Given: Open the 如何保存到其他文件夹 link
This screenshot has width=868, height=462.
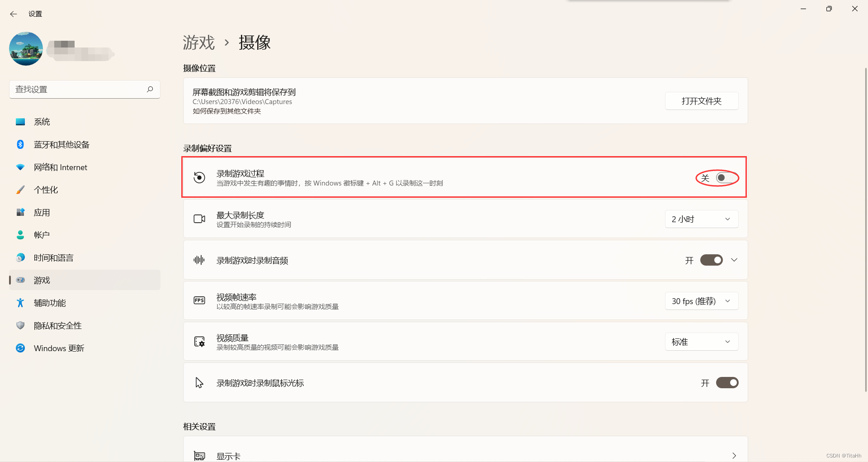Looking at the screenshot, I should [227, 111].
